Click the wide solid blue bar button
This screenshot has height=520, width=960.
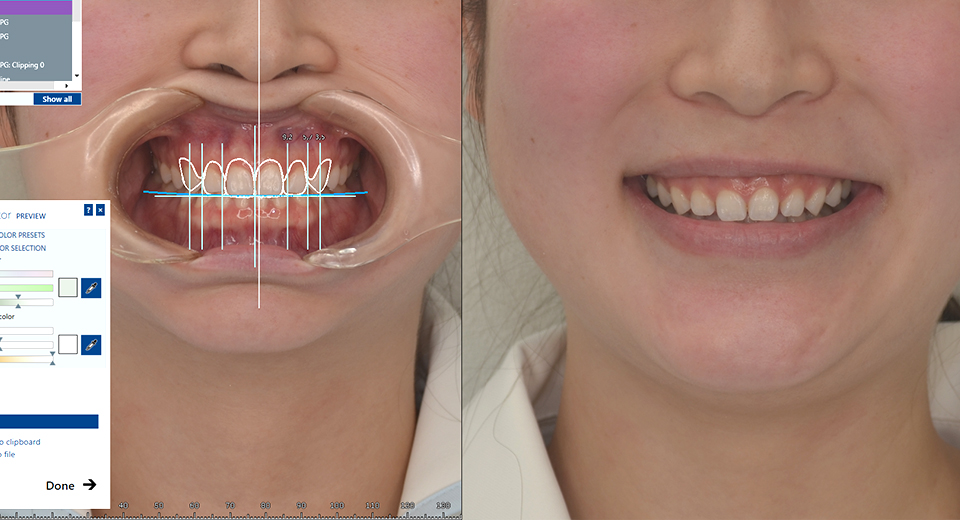(49, 421)
